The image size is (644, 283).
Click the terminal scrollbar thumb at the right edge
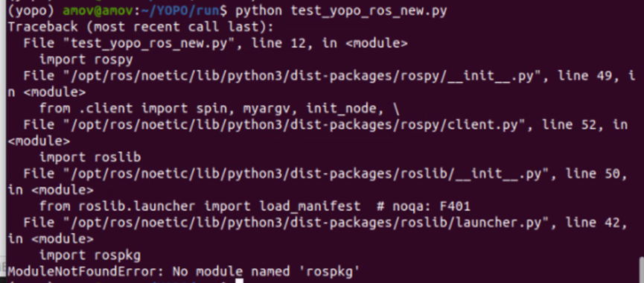point(642,270)
